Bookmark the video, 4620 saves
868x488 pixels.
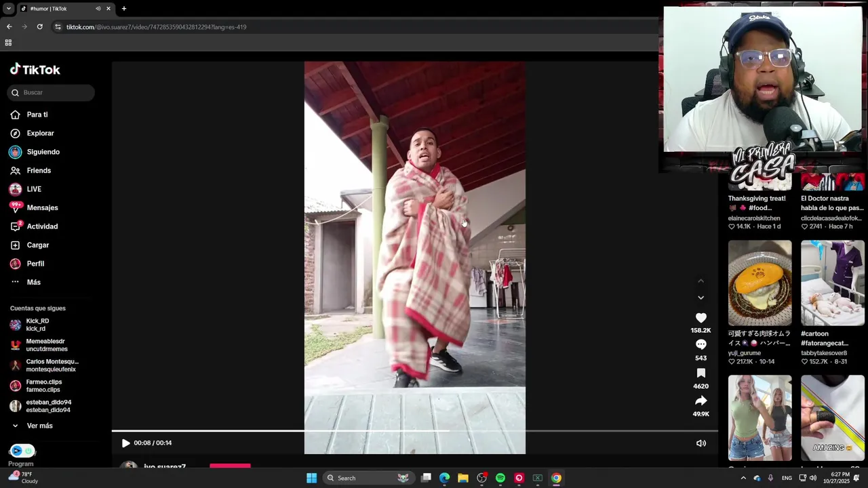coord(701,373)
